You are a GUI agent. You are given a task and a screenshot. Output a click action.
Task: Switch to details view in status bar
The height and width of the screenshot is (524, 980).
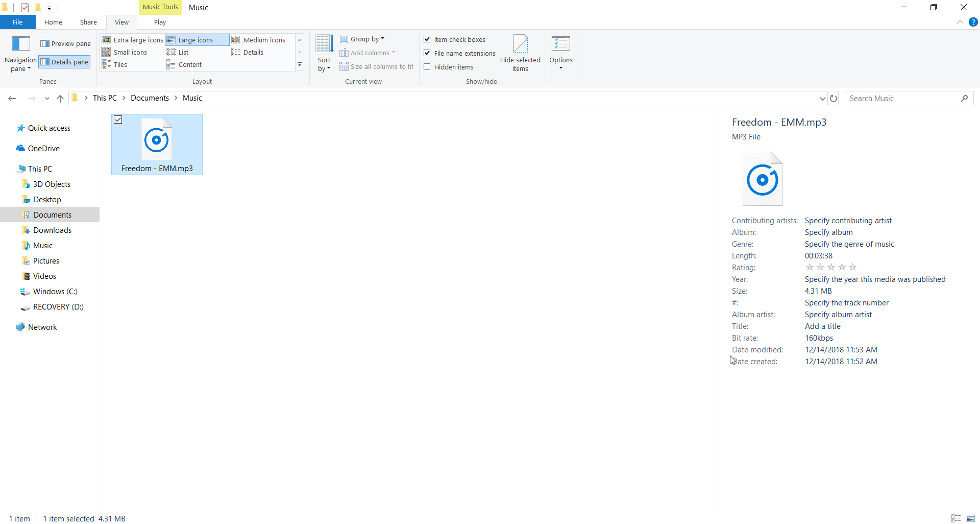click(956, 518)
